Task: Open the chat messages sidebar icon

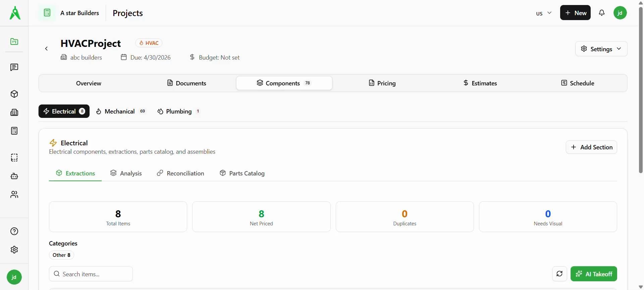Action: (x=14, y=67)
